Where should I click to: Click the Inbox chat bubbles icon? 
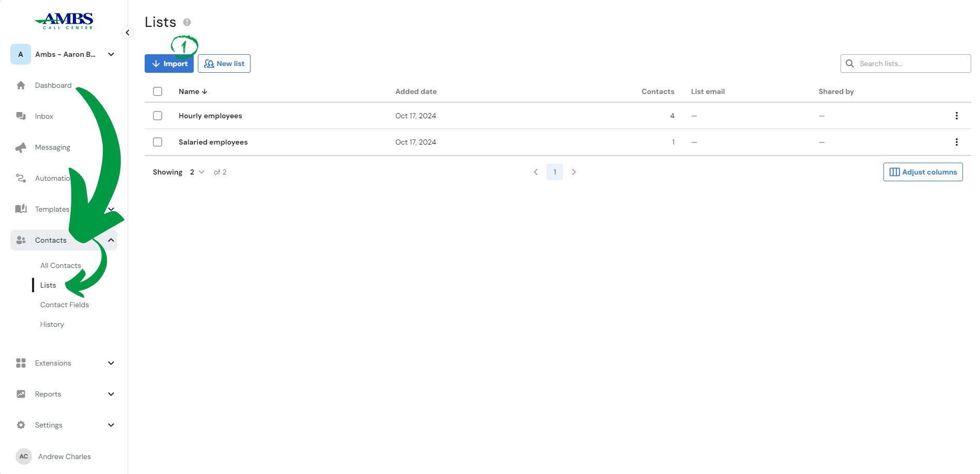pos(21,116)
